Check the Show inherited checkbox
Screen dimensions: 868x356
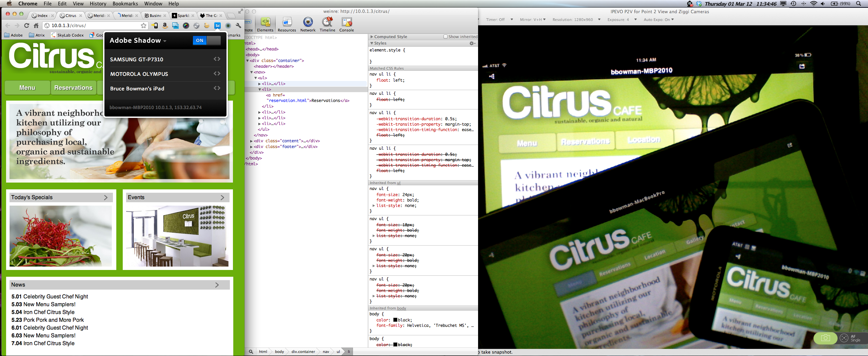[x=446, y=37]
